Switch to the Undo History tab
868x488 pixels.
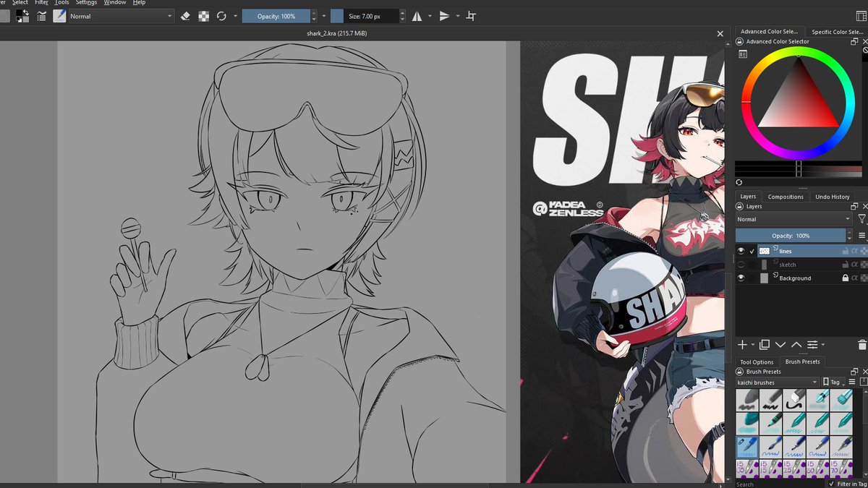click(x=833, y=197)
